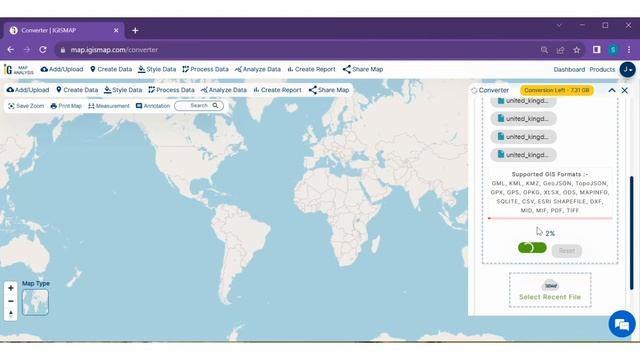Click the Save Zoom tool

point(26,106)
